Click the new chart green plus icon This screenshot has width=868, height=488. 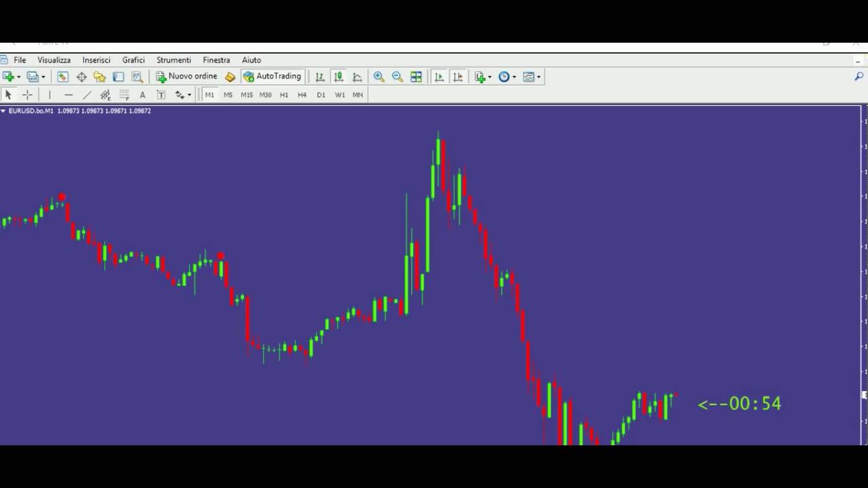point(8,77)
